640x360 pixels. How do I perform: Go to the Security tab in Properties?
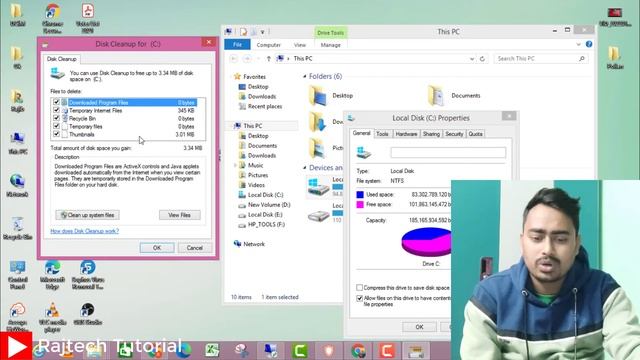[454, 134]
